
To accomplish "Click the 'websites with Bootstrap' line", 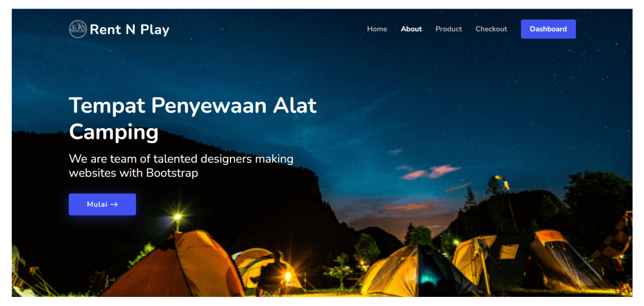I will (133, 173).
